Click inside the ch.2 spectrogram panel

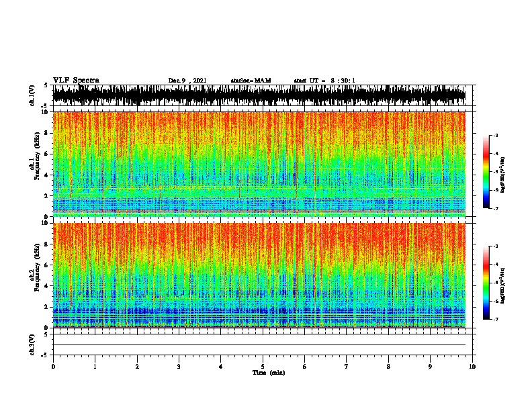[x=259, y=275]
